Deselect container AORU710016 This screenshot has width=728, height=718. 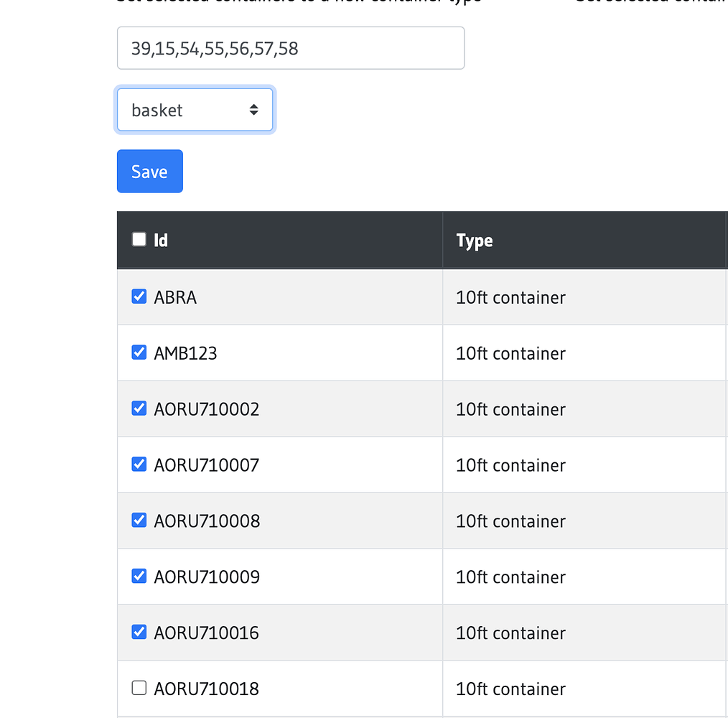click(x=138, y=632)
